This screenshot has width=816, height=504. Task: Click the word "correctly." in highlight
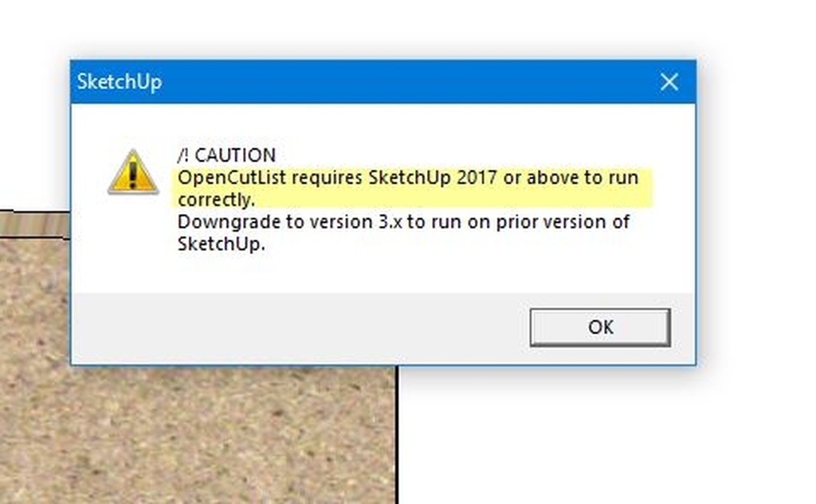(216, 200)
